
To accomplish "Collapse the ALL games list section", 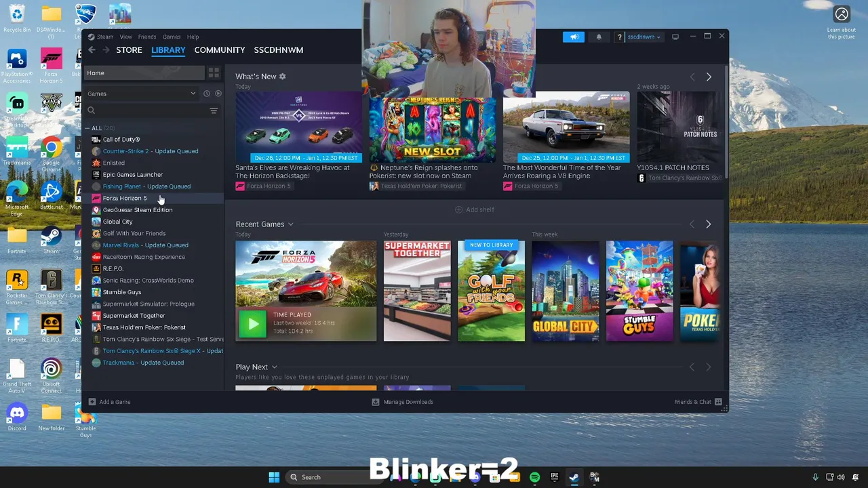I will click(87, 128).
